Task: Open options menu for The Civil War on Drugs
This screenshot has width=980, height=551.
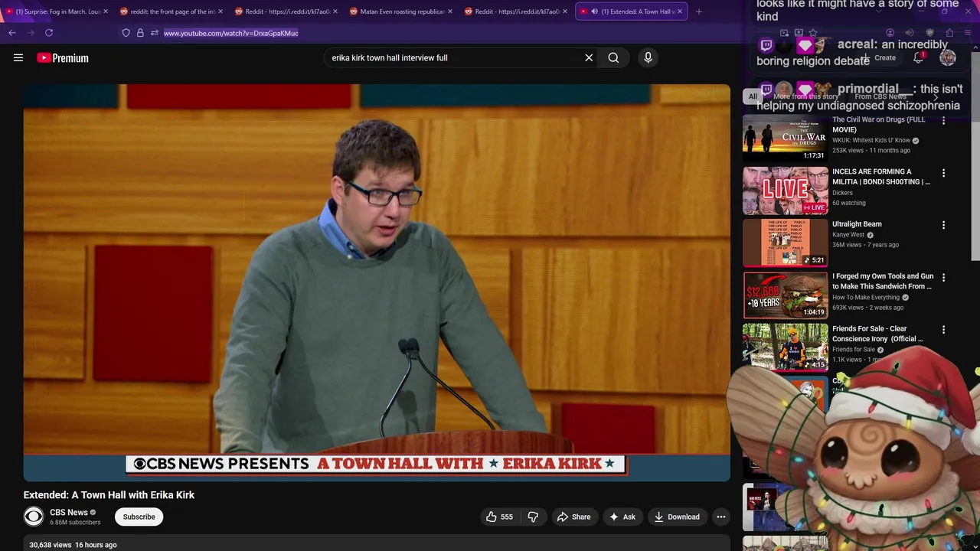Action: (x=943, y=121)
